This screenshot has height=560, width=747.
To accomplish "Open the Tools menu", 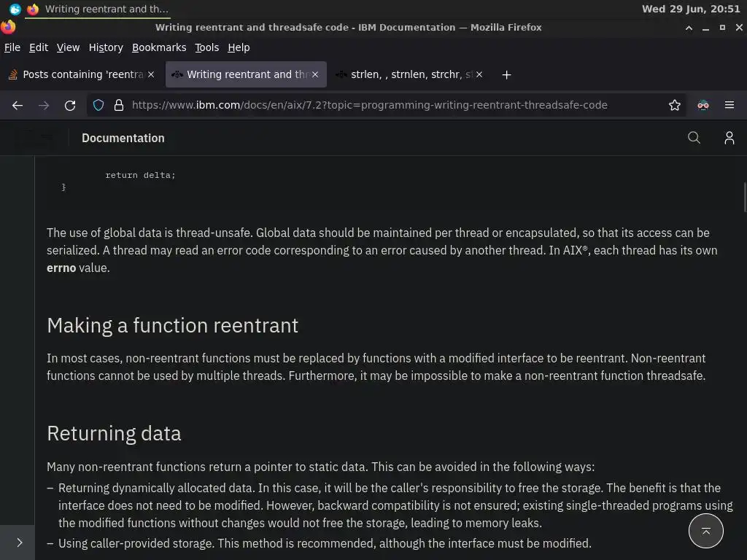I will (x=206, y=47).
